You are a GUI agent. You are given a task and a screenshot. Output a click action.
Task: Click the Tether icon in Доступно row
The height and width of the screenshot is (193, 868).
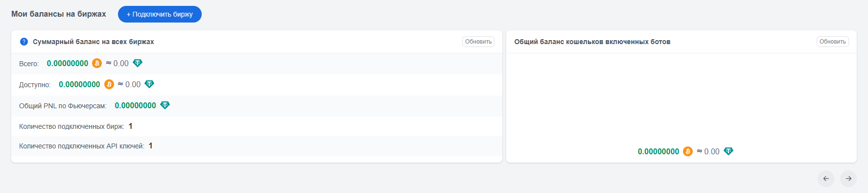tap(149, 84)
